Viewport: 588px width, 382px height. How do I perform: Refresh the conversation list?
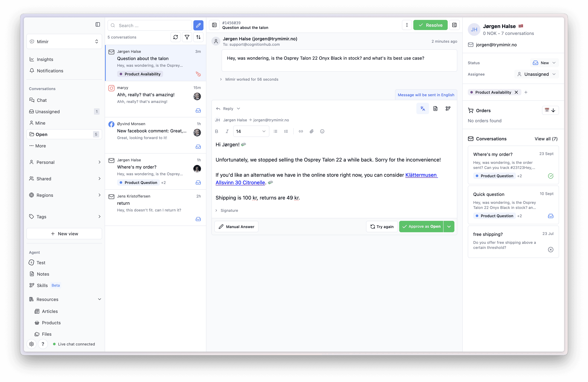pos(175,37)
